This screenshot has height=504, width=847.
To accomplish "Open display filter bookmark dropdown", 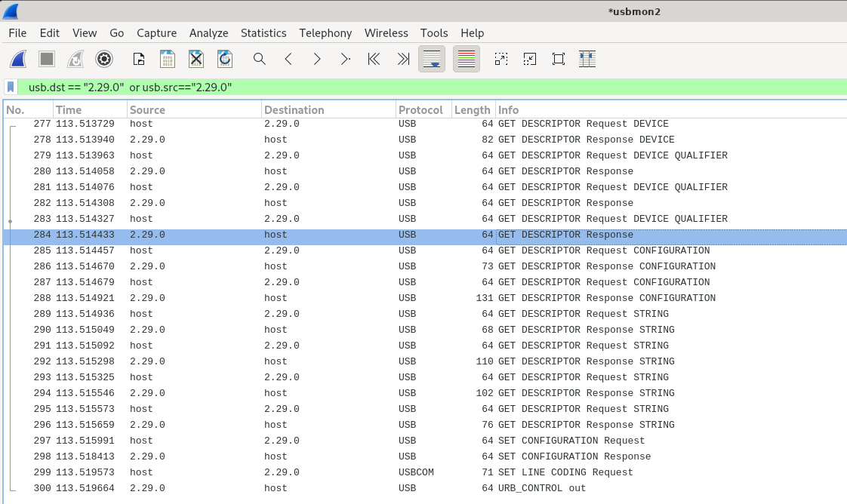I will click(x=11, y=88).
